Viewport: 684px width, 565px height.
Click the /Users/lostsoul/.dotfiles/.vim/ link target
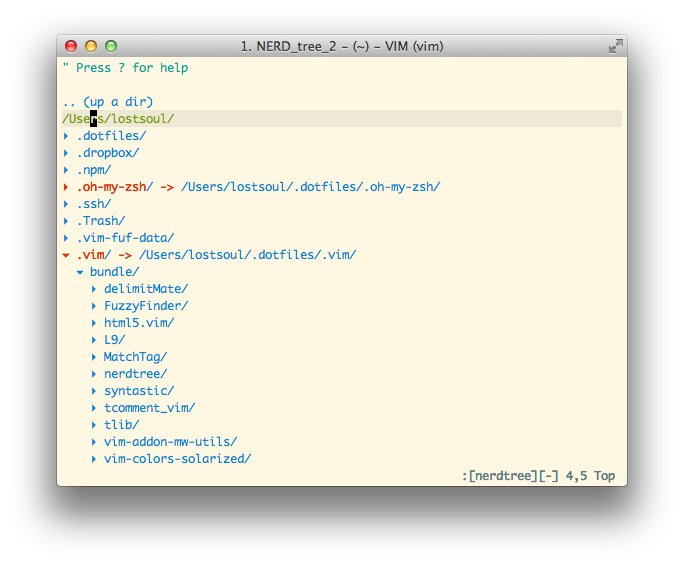[x=248, y=255]
